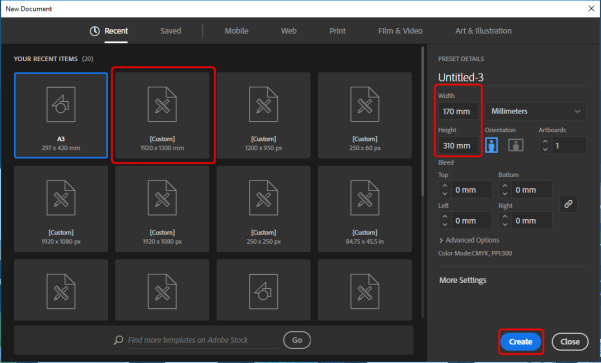The width and height of the screenshot is (601, 363).
Task: Decrease the Artboards count
Action: click(545, 149)
